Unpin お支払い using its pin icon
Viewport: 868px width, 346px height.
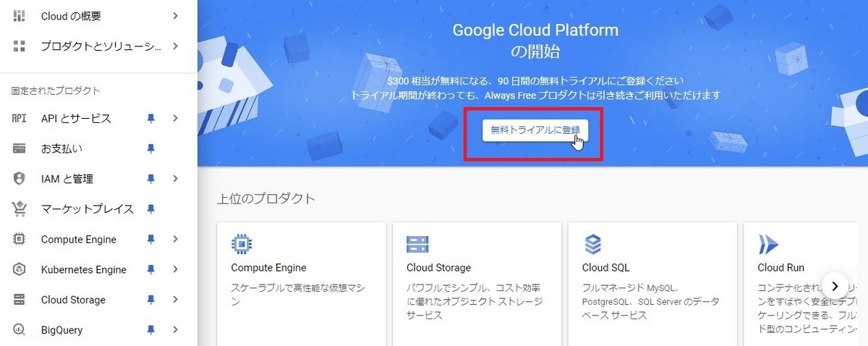coord(150,148)
